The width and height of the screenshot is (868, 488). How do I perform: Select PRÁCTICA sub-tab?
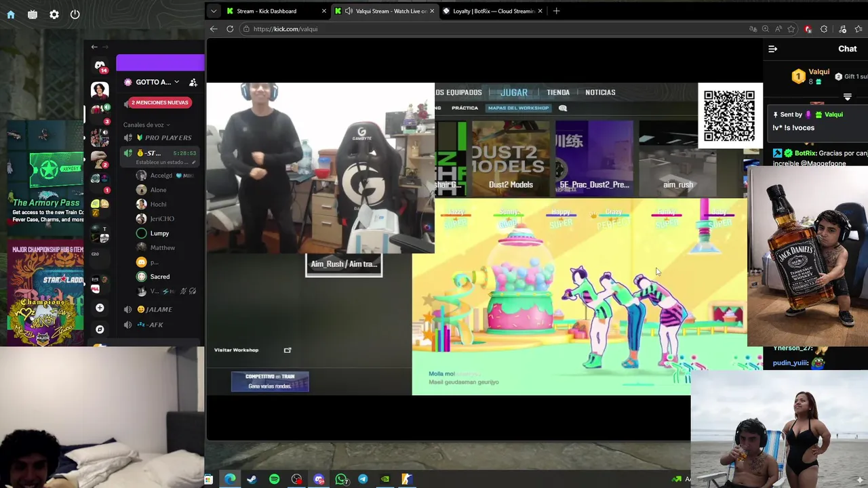pos(465,108)
